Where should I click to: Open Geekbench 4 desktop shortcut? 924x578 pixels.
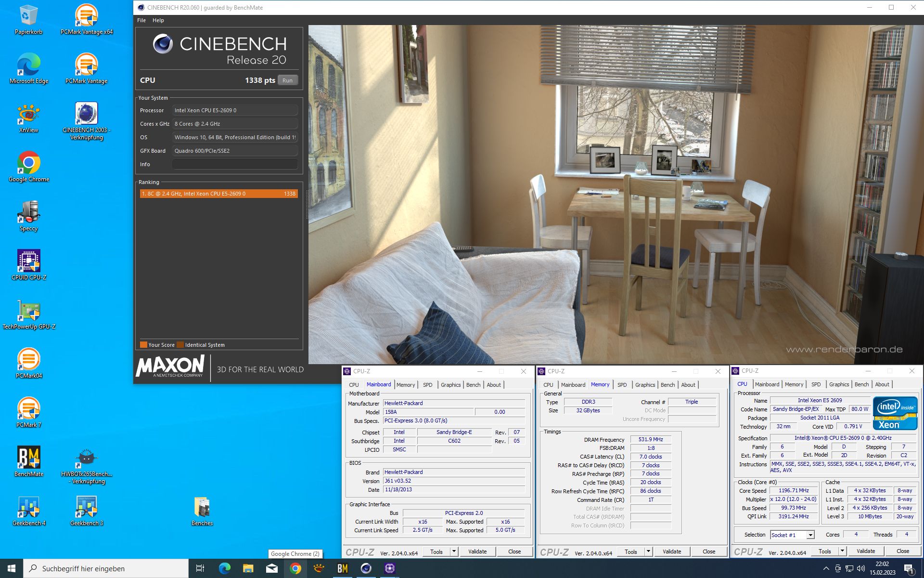coord(28,511)
